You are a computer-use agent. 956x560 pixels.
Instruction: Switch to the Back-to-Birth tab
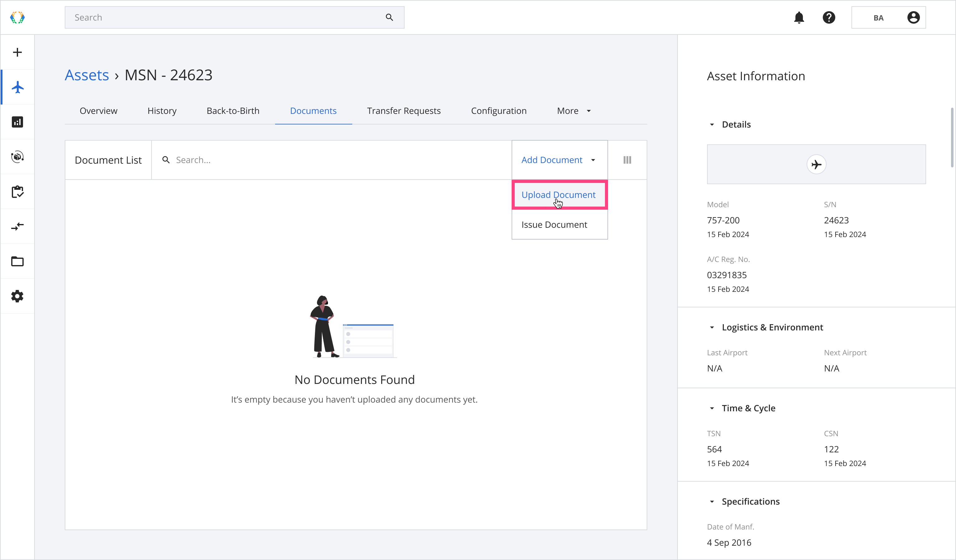click(x=233, y=111)
